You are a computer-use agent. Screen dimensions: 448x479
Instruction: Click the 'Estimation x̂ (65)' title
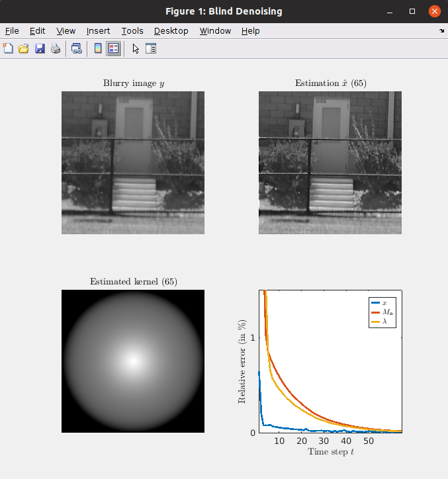(331, 83)
